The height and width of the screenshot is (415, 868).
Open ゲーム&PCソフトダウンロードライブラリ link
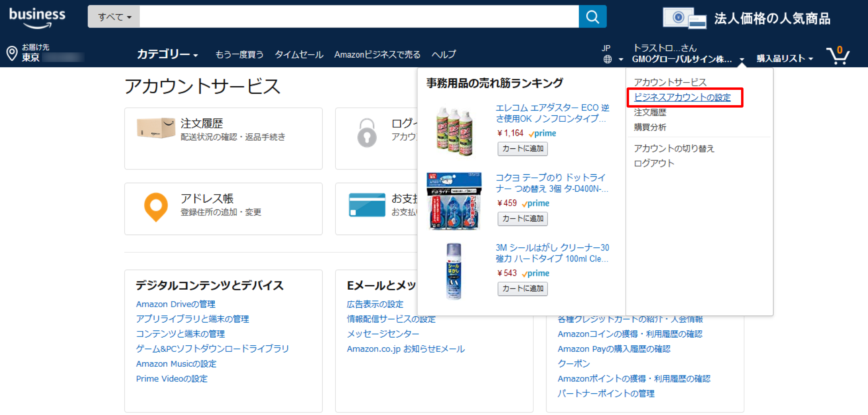(212, 349)
